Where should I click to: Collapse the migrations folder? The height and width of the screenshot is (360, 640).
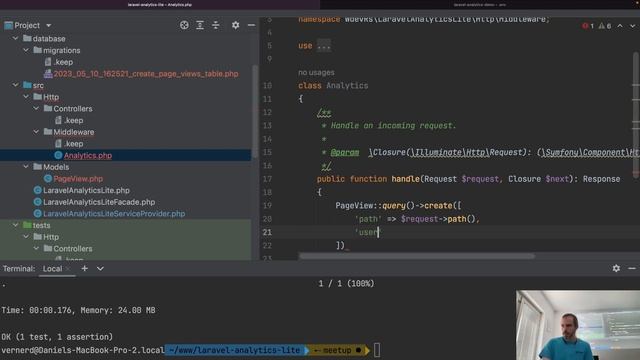[26, 50]
